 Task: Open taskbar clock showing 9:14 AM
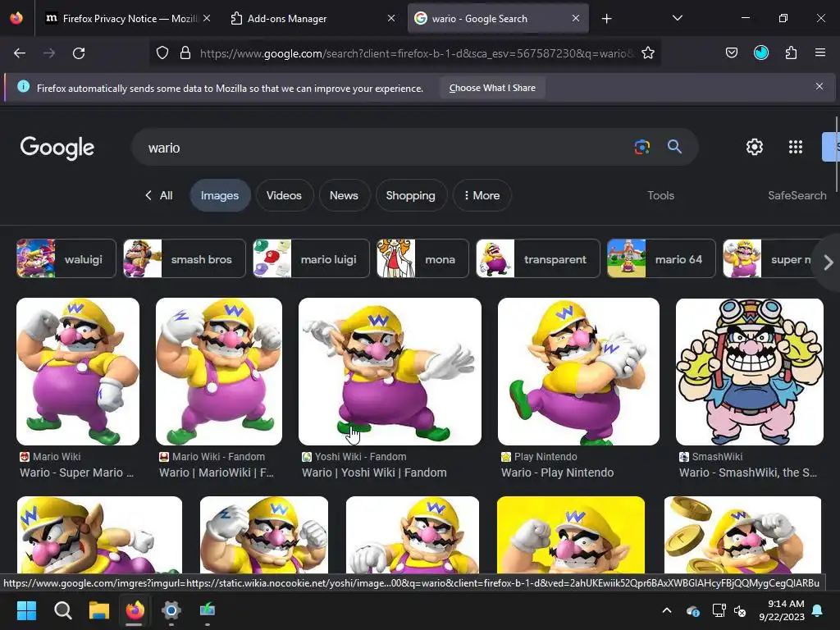[782, 610]
